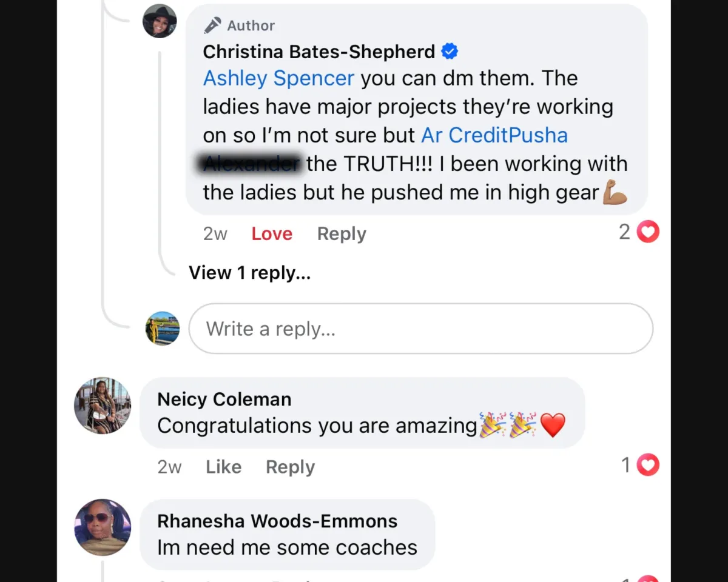Click the heart reaction icon on Neicy's comment
This screenshot has height=582, width=728.
[x=648, y=465]
